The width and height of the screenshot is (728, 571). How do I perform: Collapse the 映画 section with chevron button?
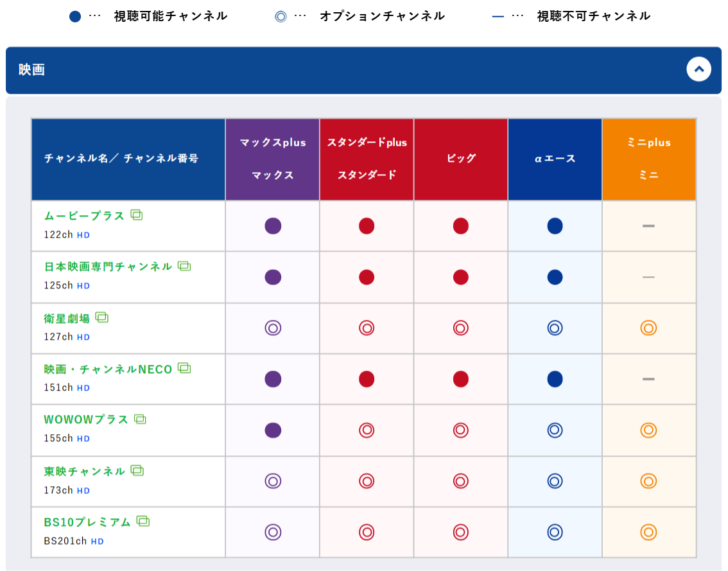click(x=698, y=69)
